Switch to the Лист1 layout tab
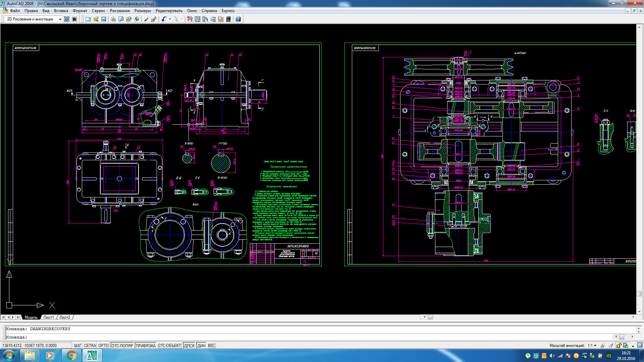 click(48, 317)
